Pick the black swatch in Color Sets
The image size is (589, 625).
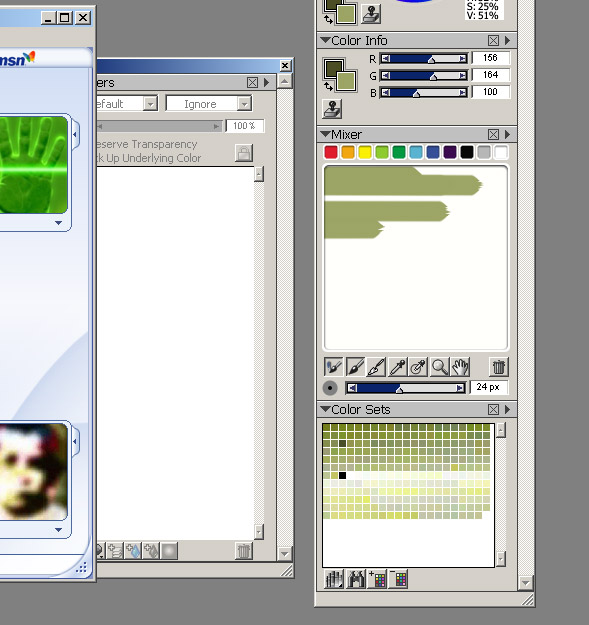coord(342,475)
